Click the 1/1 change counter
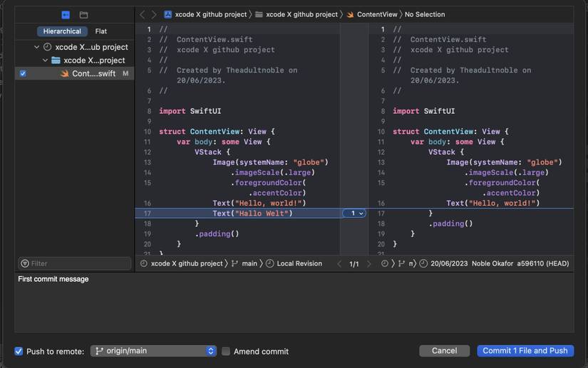Viewport: 588px width, 368px height. (x=354, y=264)
